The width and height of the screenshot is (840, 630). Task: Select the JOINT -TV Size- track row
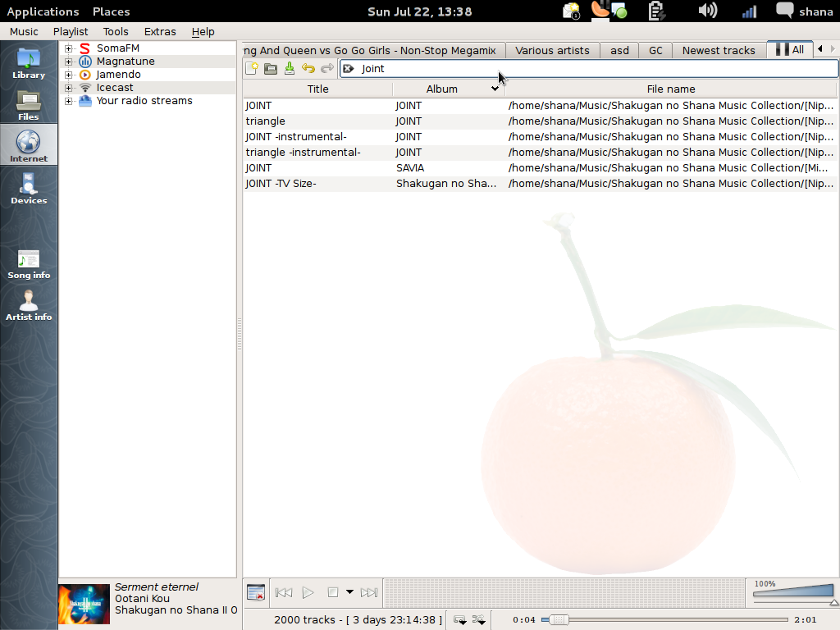tap(540, 183)
